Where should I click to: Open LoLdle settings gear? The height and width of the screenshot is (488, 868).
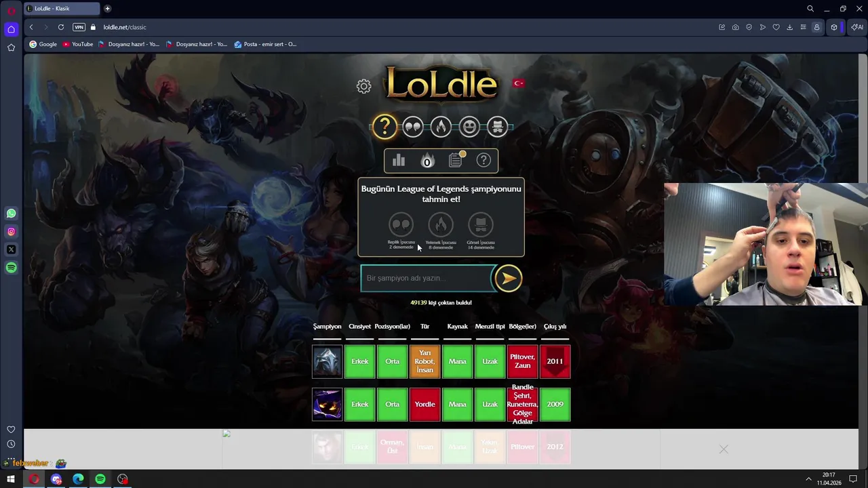pyautogui.click(x=364, y=86)
